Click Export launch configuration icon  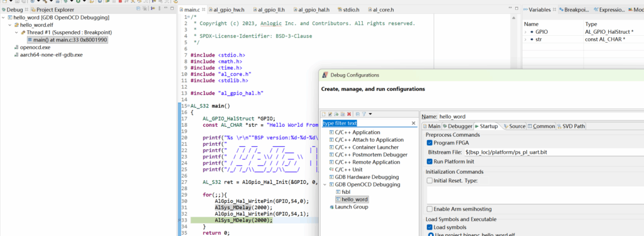pyautogui.click(x=336, y=114)
